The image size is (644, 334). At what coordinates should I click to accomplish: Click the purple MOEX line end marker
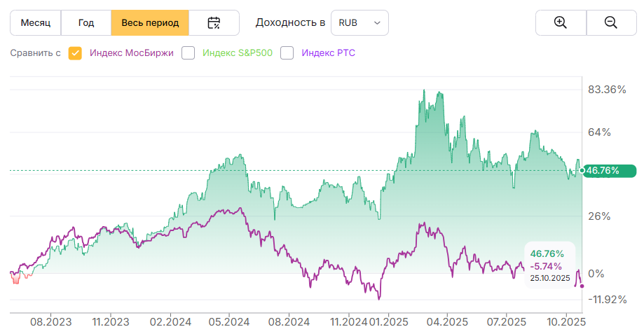point(582,285)
